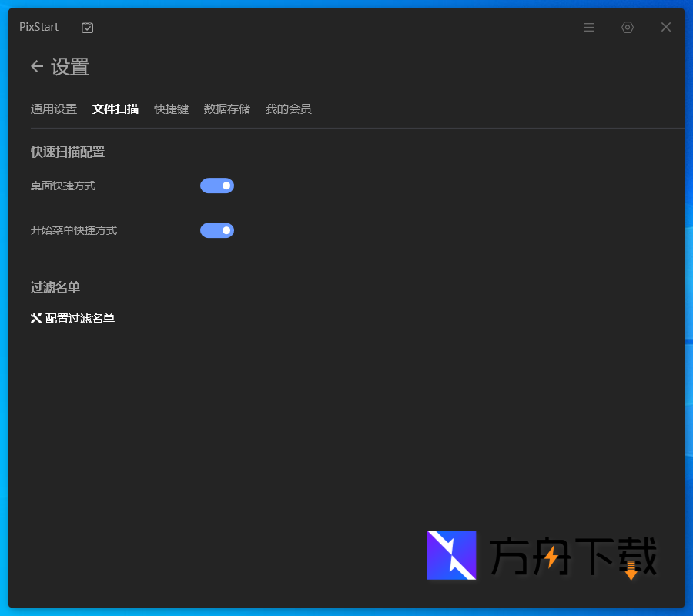Toggle the first switch under 快速扫描配置
The width and height of the screenshot is (693, 616).
pos(216,186)
